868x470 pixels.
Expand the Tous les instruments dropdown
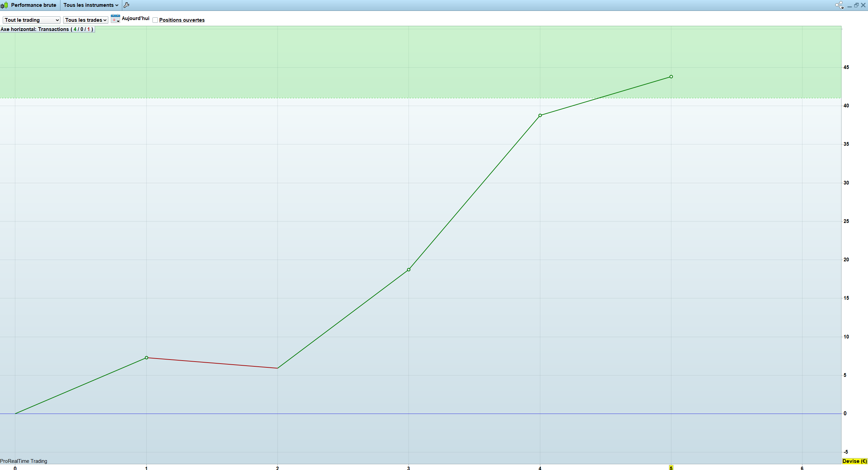(91, 5)
